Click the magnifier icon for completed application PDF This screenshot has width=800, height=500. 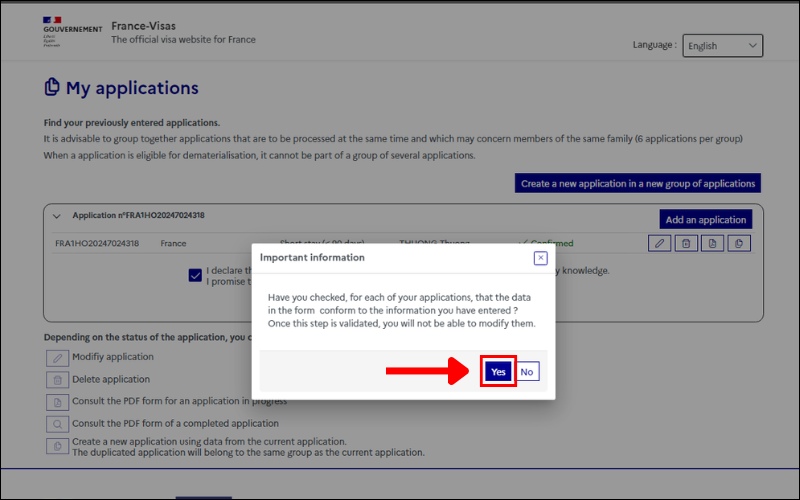click(x=57, y=423)
